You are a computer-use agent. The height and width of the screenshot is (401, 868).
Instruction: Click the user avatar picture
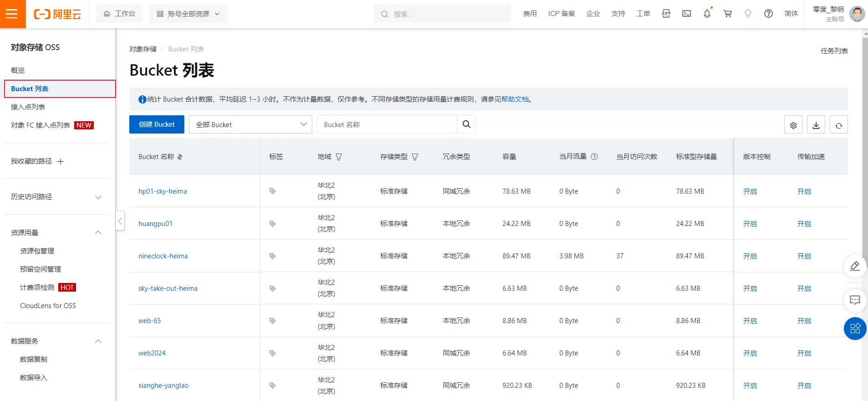[x=857, y=14]
